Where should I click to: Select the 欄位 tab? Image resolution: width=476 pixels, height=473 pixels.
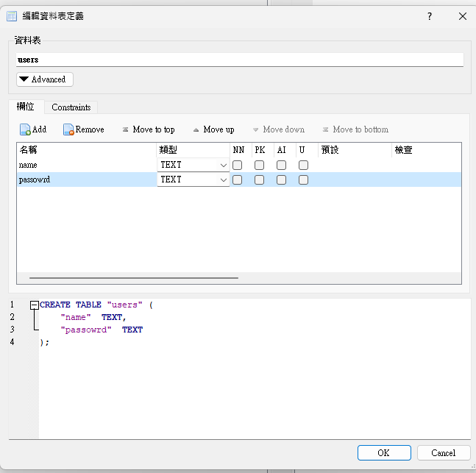coord(26,107)
